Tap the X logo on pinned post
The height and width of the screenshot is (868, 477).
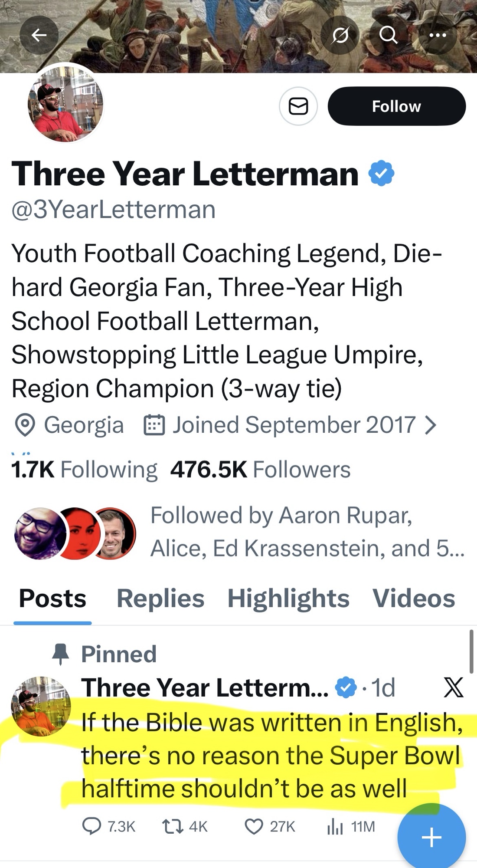pos(454,687)
